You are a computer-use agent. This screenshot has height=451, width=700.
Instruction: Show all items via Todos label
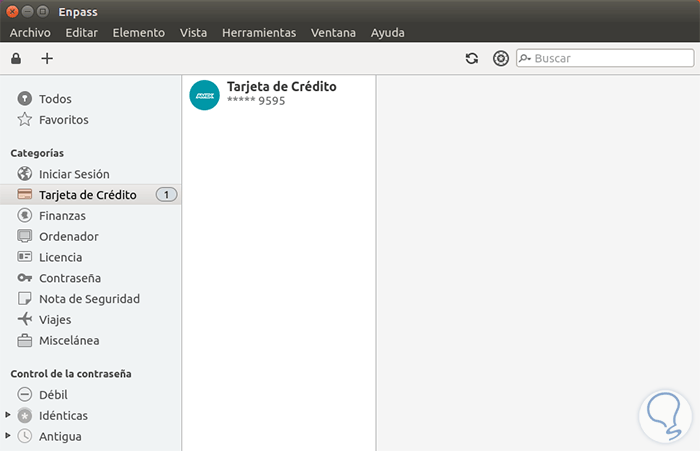tap(55, 99)
